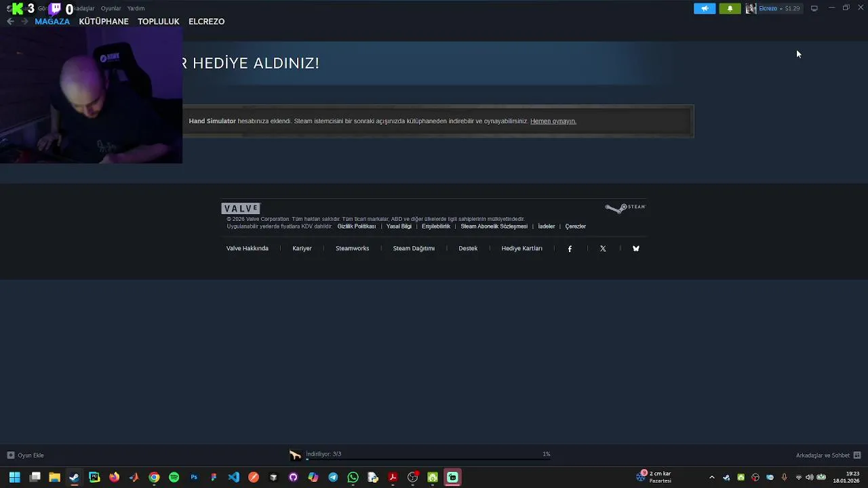Open OBS Studio from taskbar
This screenshot has height=488, width=868.
(412, 477)
